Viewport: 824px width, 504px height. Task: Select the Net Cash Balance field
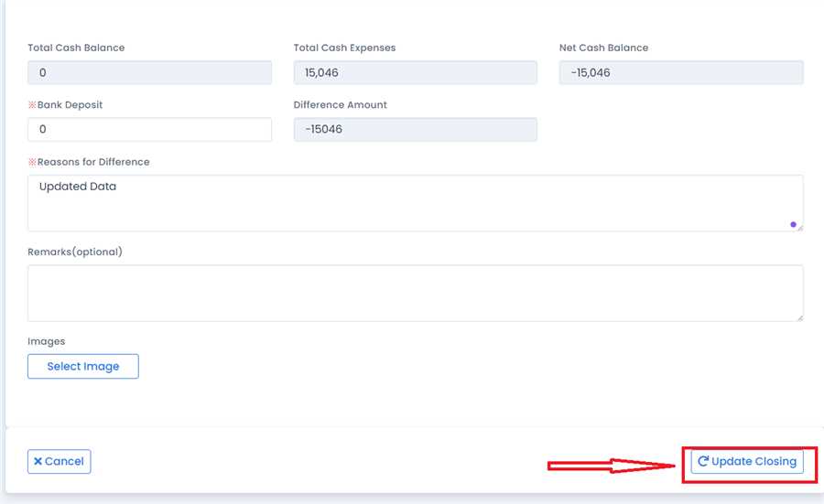pos(680,73)
